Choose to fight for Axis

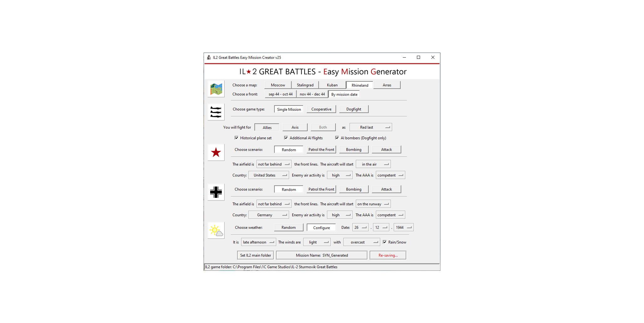pyautogui.click(x=295, y=127)
